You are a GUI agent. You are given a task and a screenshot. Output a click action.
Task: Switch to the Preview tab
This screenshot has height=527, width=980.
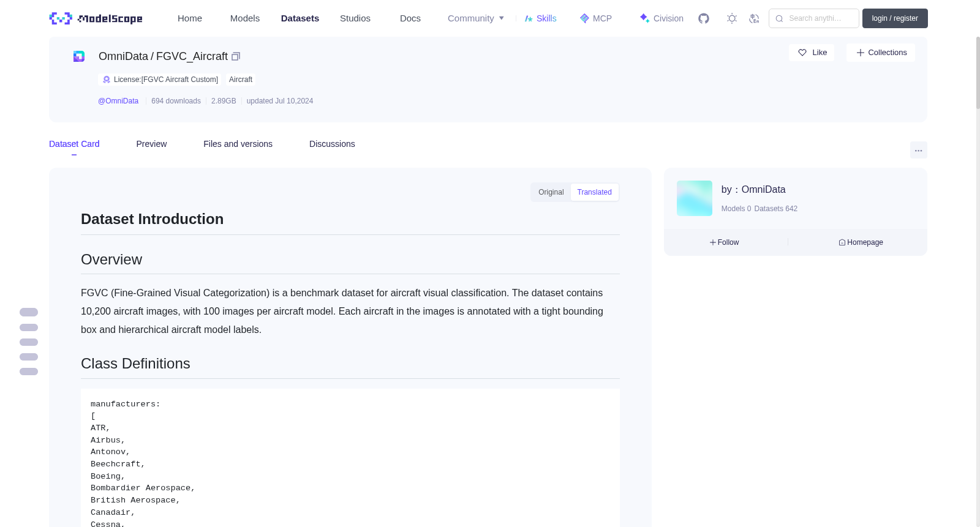click(151, 144)
